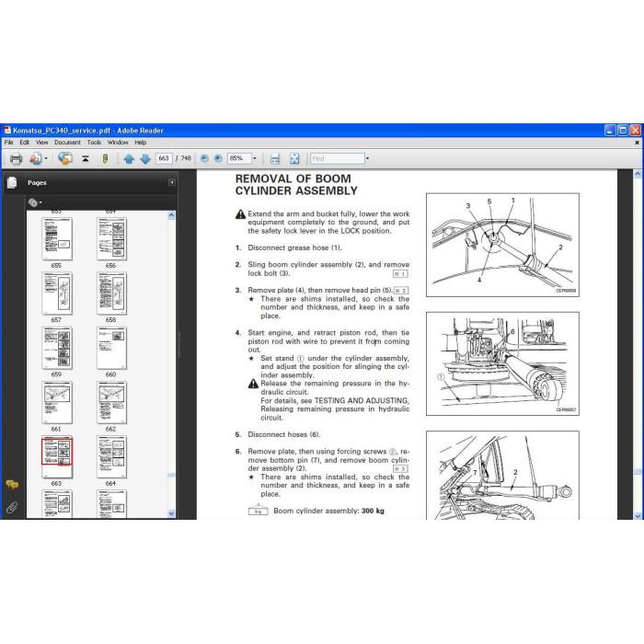The image size is (644, 644).
Task: Click inside the Find search box
Action: (x=338, y=158)
